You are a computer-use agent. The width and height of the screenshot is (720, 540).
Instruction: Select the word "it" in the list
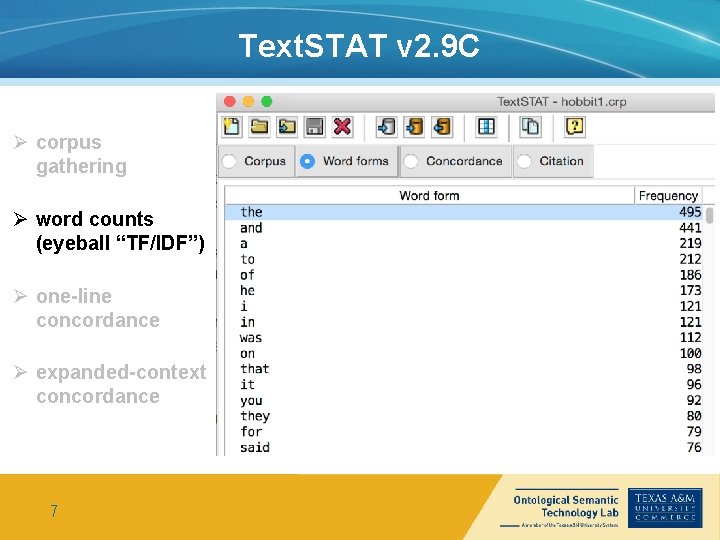(x=247, y=384)
